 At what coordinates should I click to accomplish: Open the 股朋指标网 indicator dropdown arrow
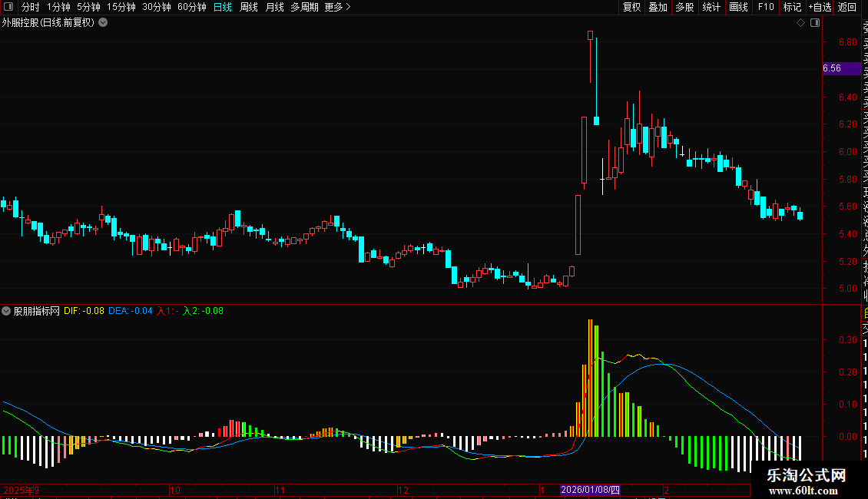[6, 311]
